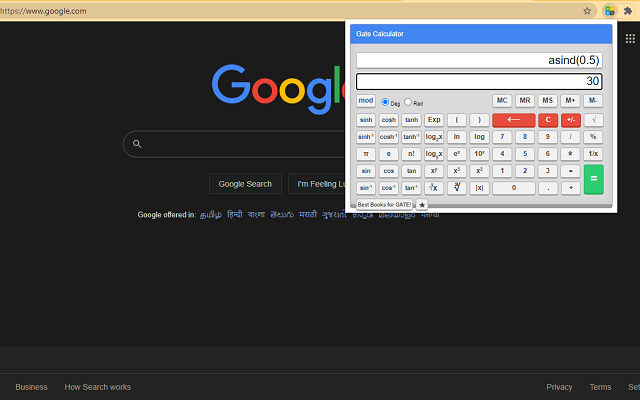
Task: Click the minus - button
Action: (571, 171)
